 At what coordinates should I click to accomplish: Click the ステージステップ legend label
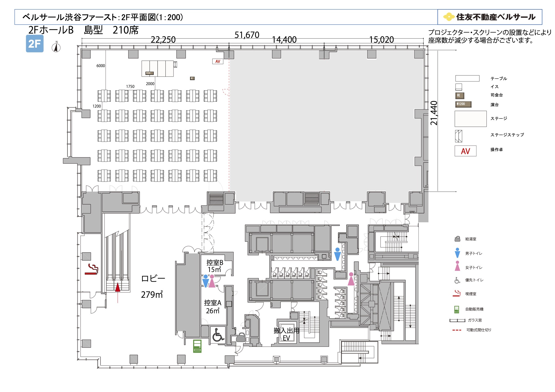click(x=507, y=135)
